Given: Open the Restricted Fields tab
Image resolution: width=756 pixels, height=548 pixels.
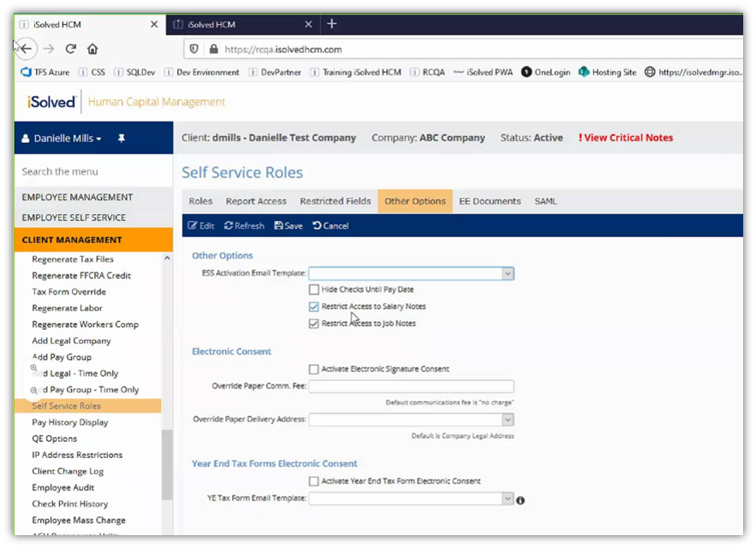Looking at the screenshot, I should coord(336,201).
